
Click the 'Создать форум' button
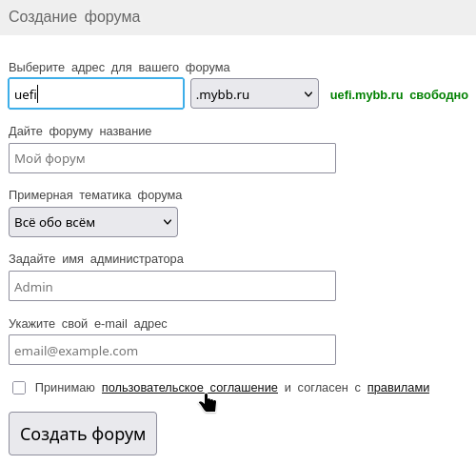pos(83,434)
